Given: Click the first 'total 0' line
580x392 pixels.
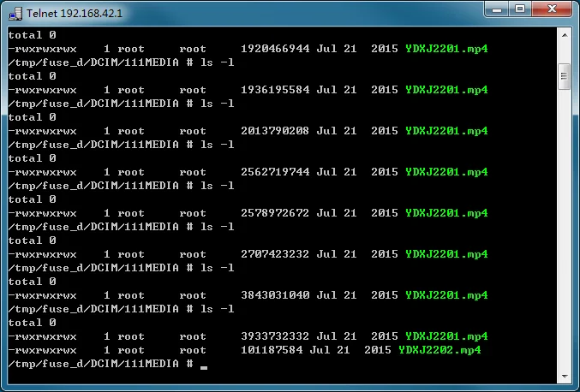Looking at the screenshot, I should click(33, 35).
